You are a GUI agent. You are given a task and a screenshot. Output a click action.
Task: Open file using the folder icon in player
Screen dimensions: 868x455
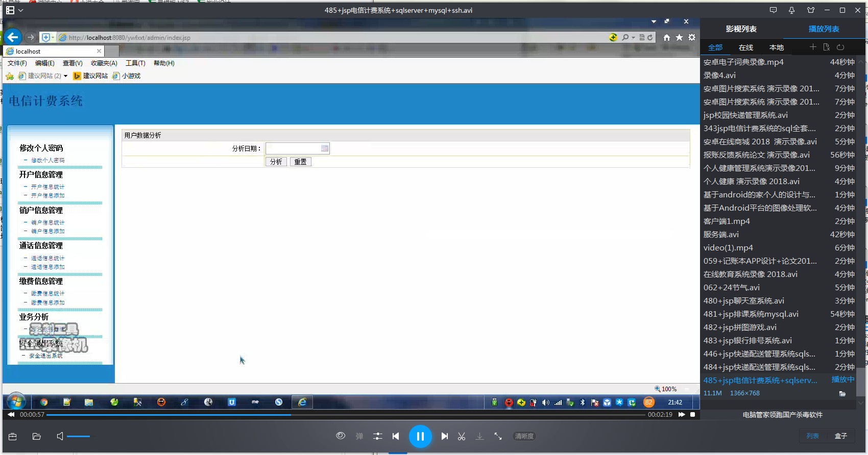37,436
